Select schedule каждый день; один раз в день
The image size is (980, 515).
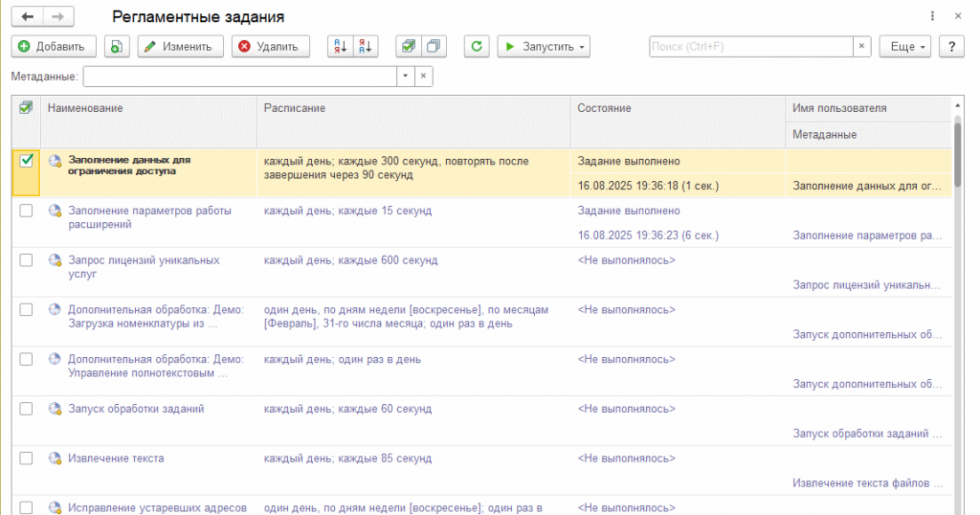pyautogui.click(x=342, y=359)
